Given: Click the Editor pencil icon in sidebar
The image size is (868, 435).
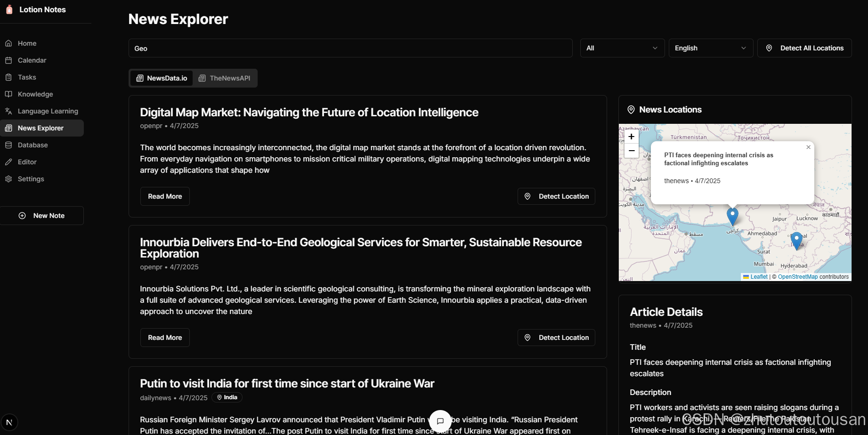Looking at the screenshot, I should pos(8,162).
